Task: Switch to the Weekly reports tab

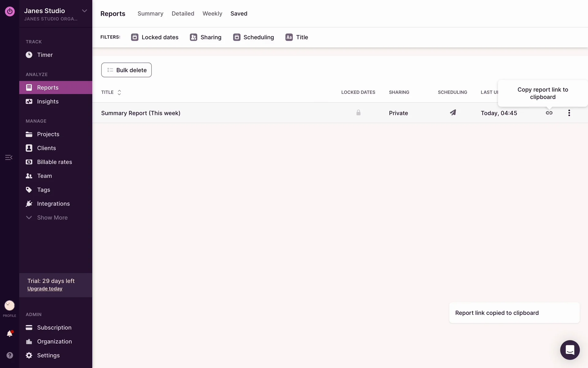Action: [212, 13]
